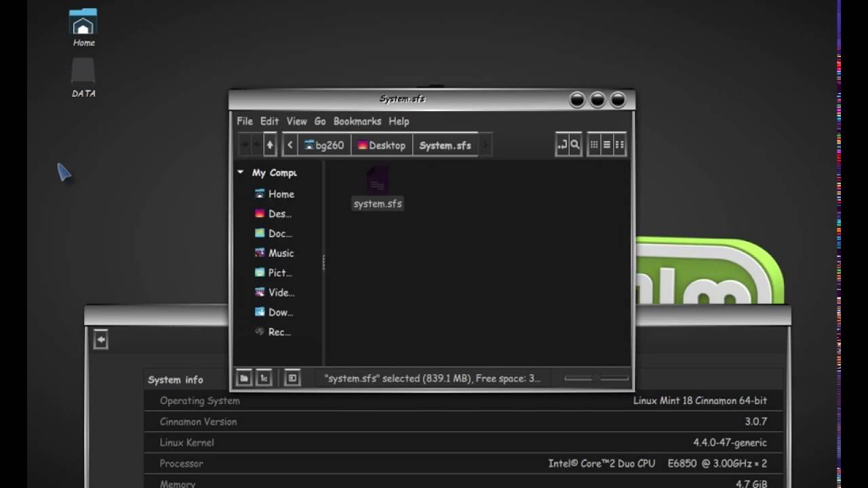Open the View menu
868x488 pixels.
[296, 121]
